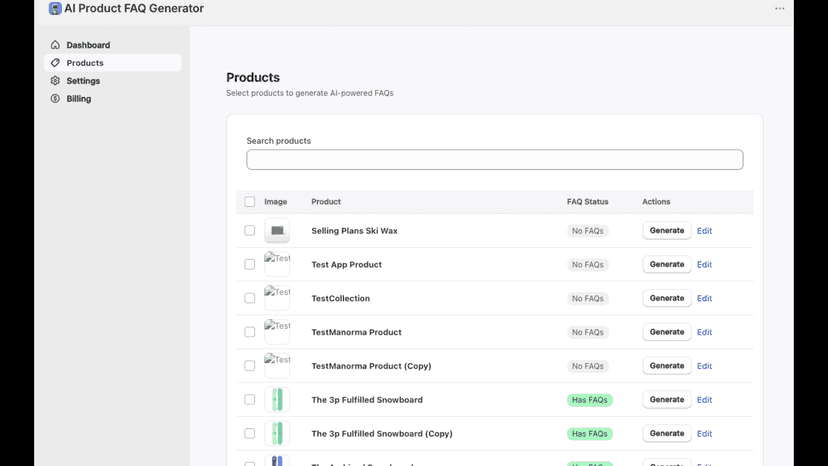
Task: Click the Settings gear icon
Action: click(x=55, y=81)
